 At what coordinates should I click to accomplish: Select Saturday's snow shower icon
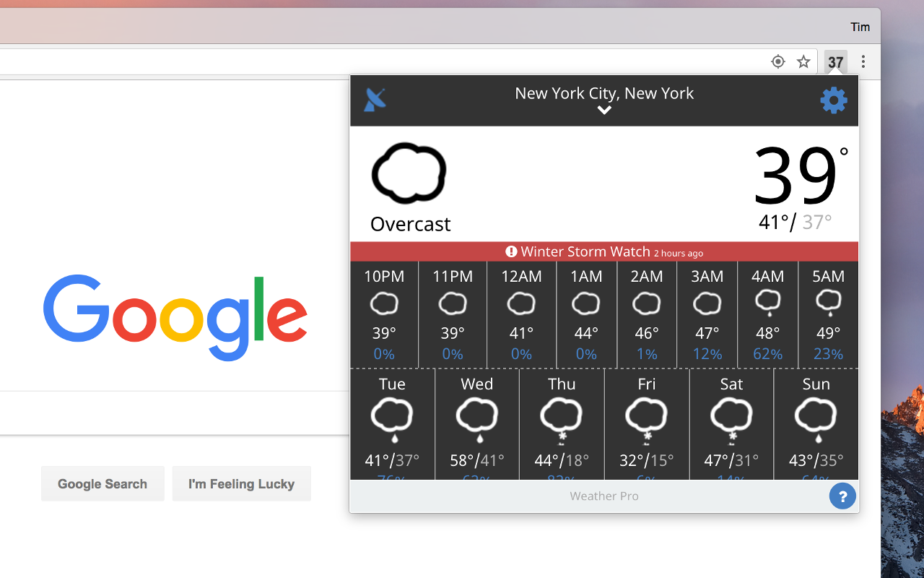click(731, 418)
